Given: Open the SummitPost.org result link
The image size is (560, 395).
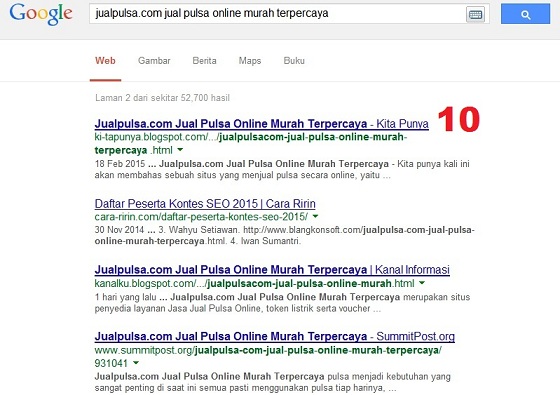Looking at the screenshot, I should coord(275,336).
